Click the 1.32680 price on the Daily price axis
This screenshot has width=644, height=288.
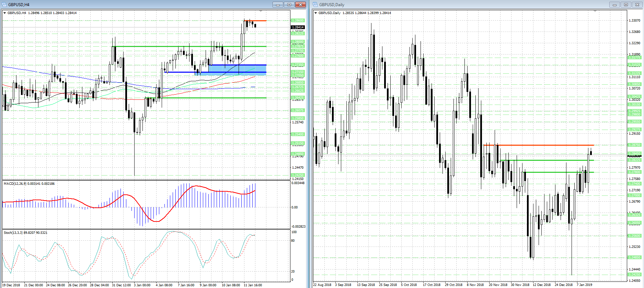(x=634, y=32)
